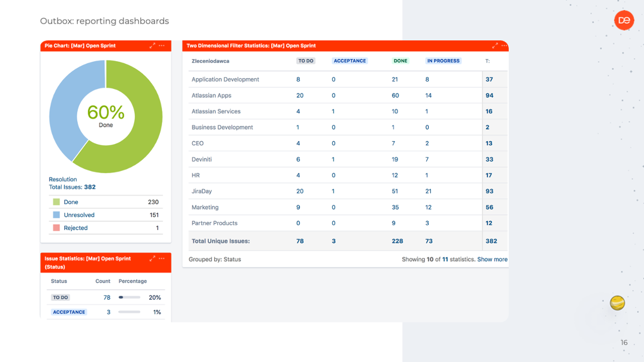Maximize the Issue Statistics gadget

(152, 258)
